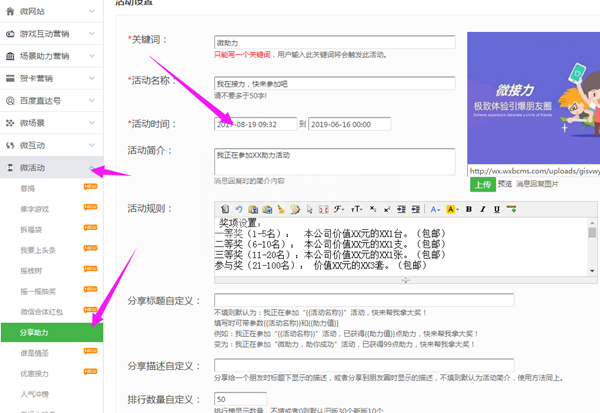Open the 摇钱树 submenu item
The width and height of the screenshot is (600, 413).
pyautogui.click(x=31, y=271)
